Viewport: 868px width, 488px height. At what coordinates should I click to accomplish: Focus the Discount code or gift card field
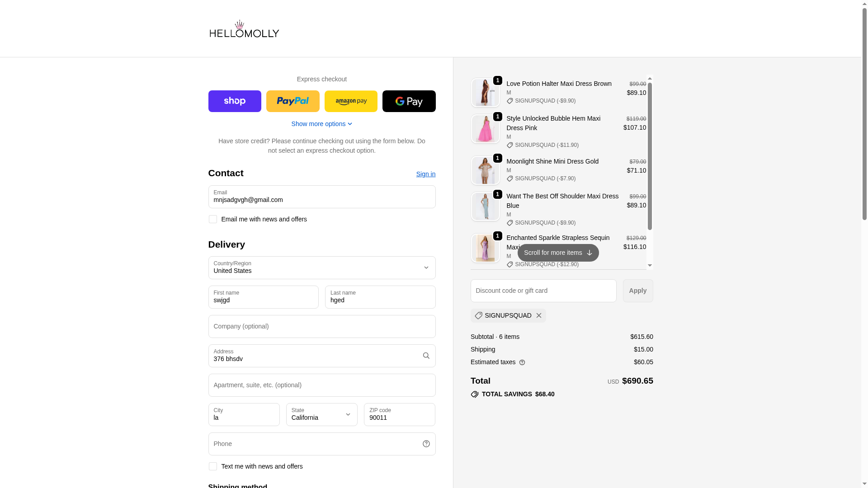[x=543, y=291]
